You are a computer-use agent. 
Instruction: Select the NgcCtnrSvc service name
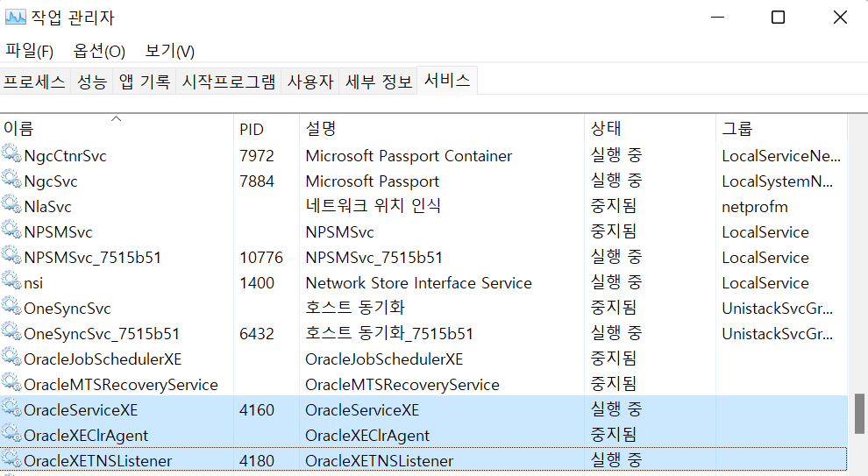[66, 156]
